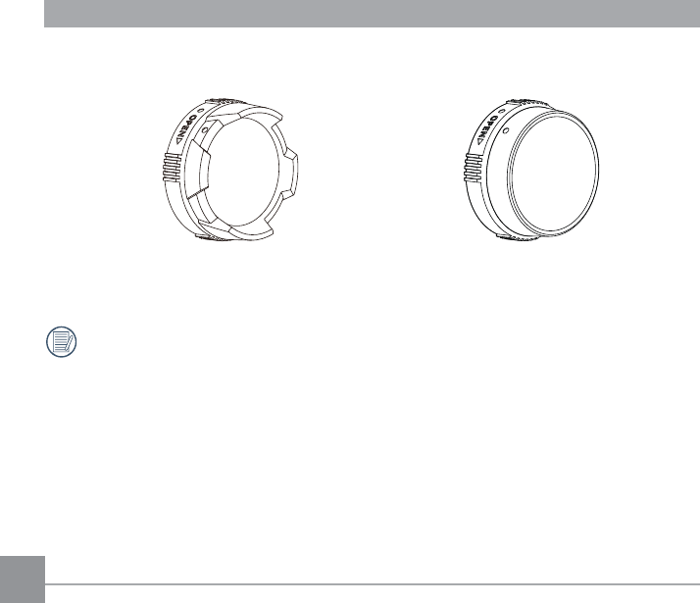Screen dimensions: 700x603
Task: Click the gray page number box at bottom-left
Action: tap(23, 579)
